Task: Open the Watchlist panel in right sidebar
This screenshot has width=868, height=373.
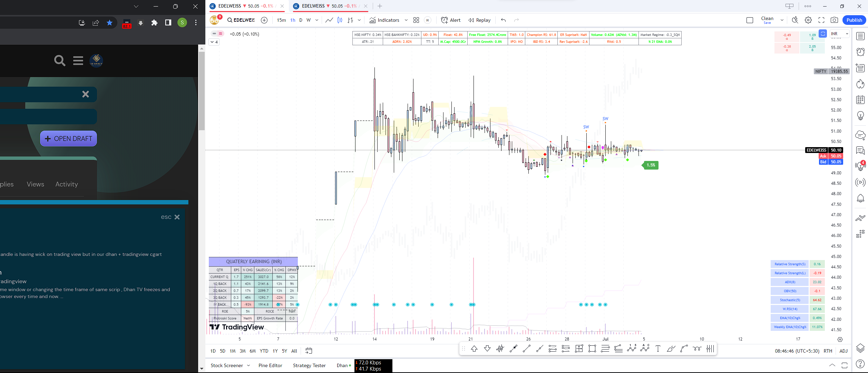Action: 860,36
